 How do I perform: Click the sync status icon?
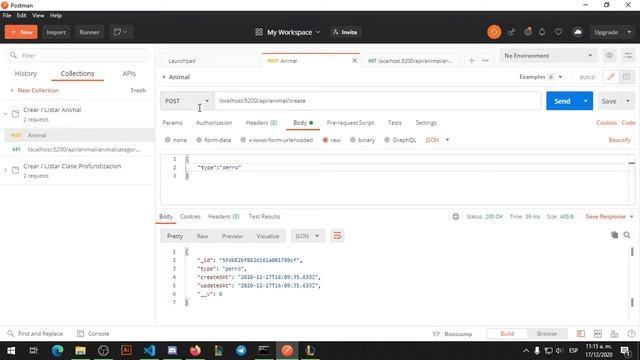(494, 32)
